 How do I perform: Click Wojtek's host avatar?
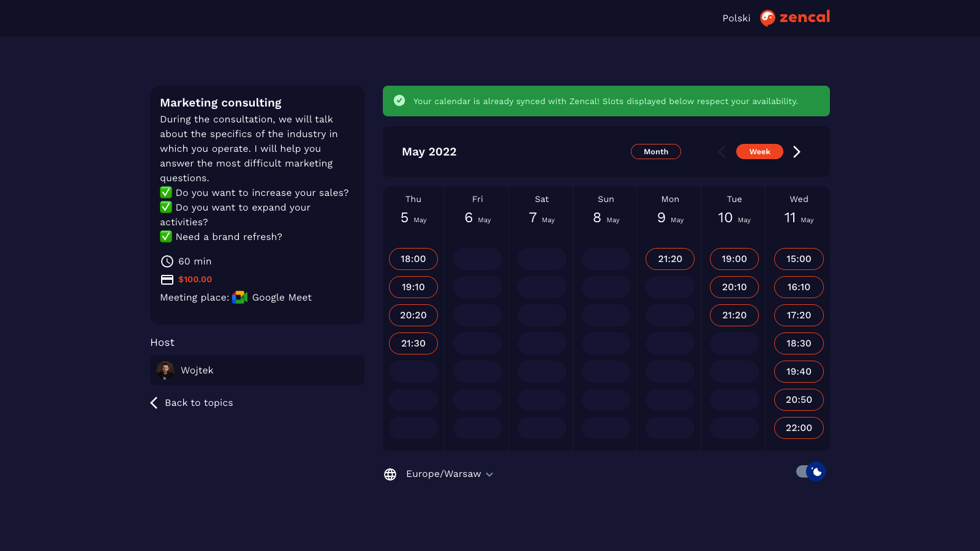point(165,370)
